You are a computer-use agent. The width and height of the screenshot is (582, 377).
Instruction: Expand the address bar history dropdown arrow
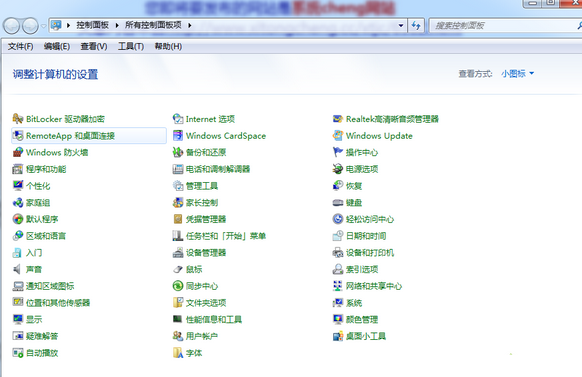(401, 26)
